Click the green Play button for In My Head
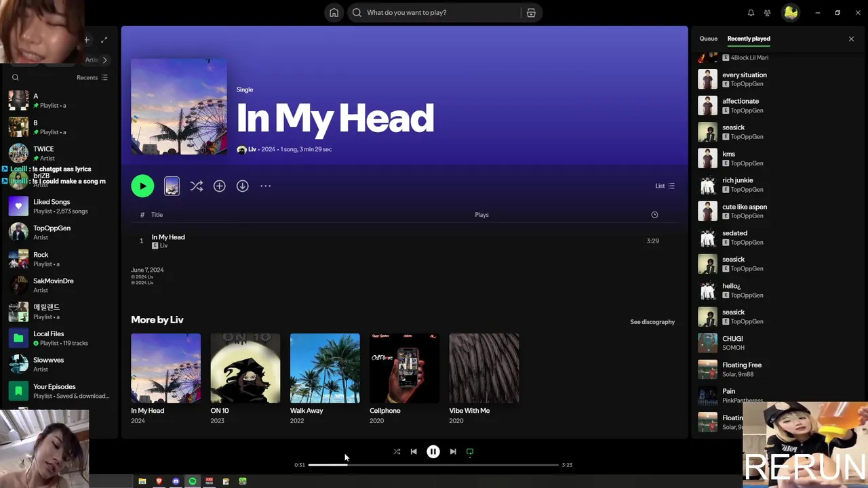The width and height of the screenshot is (868, 488). pyautogui.click(x=142, y=186)
